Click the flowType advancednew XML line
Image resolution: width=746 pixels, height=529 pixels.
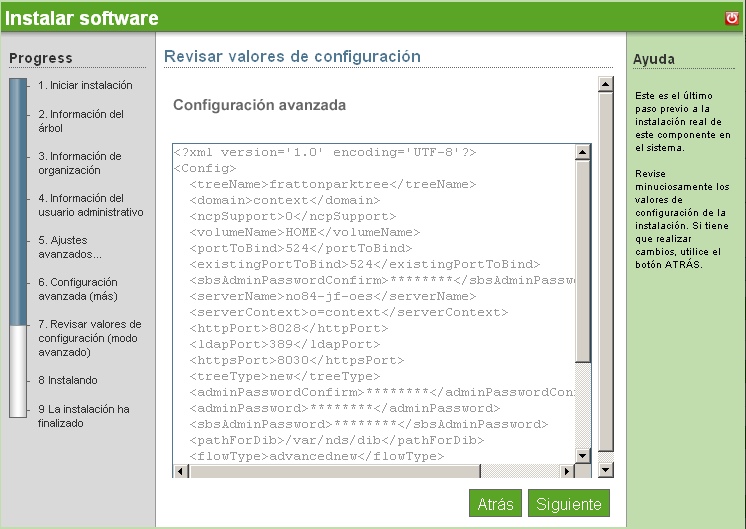pyautogui.click(x=317, y=456)
